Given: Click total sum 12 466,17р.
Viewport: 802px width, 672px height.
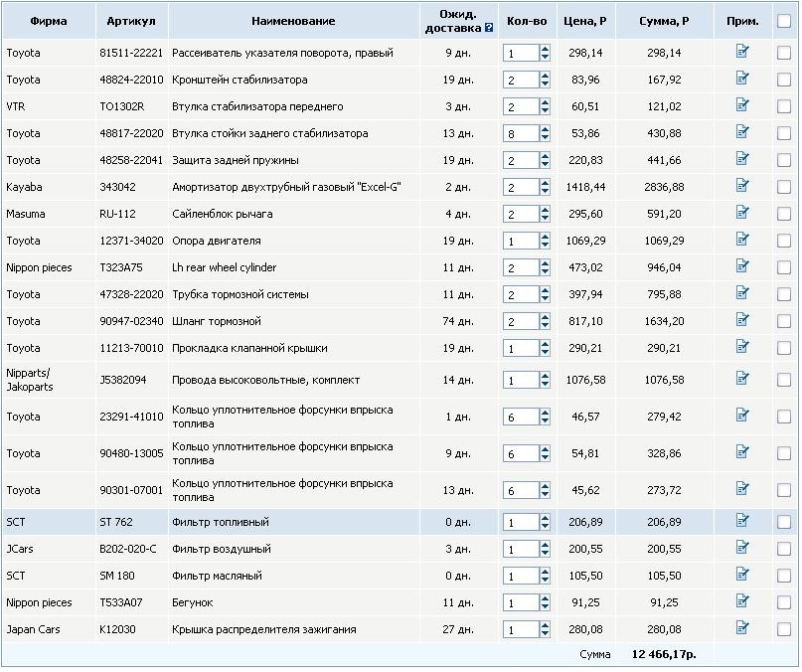Looking at the screenshot, I should (664, 654).
